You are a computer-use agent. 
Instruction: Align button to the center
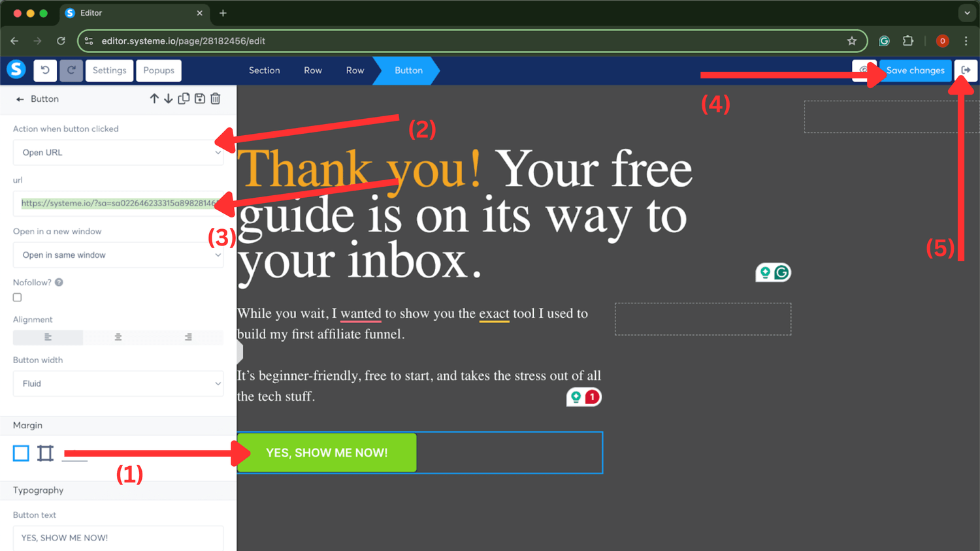point(118,338)
